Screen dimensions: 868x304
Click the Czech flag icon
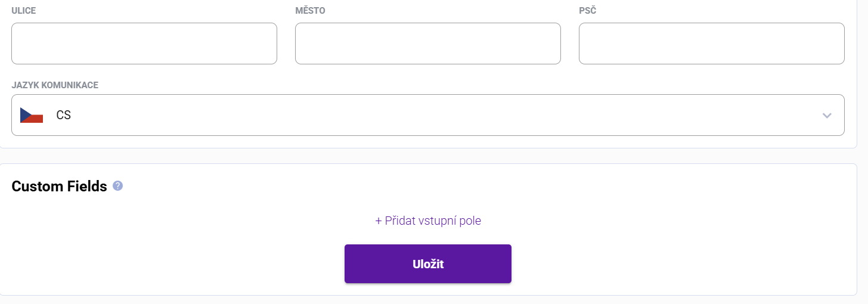32,115
